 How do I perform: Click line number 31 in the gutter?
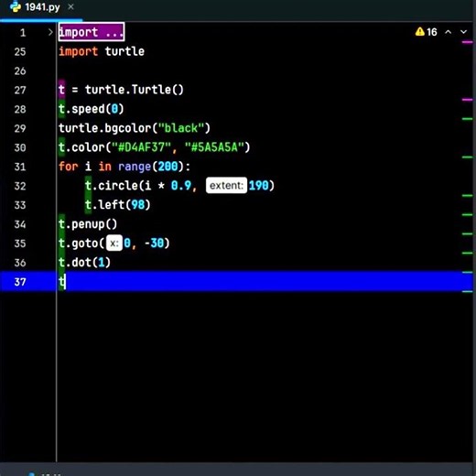[x=20, y=167]
